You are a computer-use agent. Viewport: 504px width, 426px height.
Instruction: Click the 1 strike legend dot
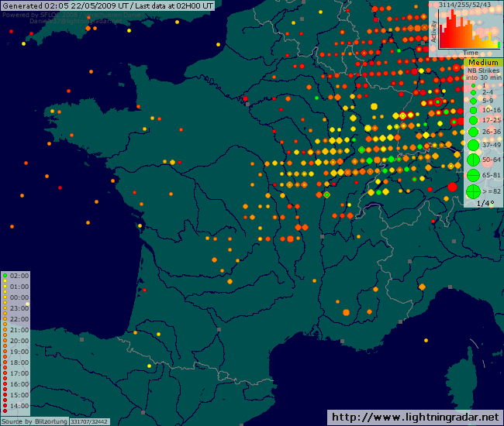point(472,84)
